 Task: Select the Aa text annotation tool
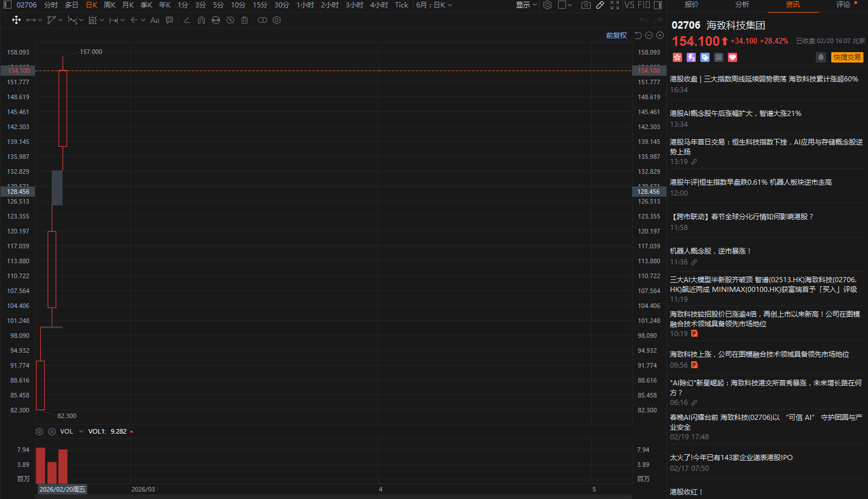point(154,20)
